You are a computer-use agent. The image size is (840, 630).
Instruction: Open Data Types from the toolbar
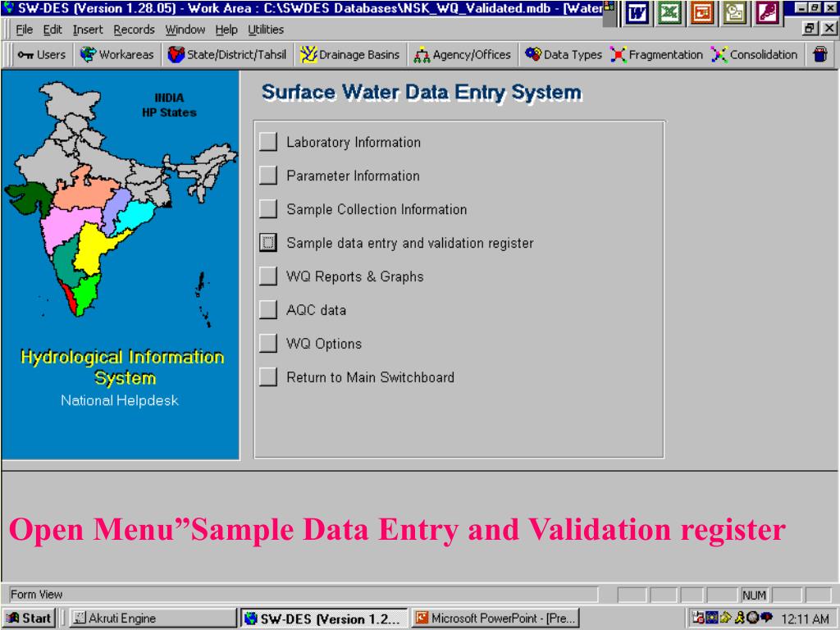tap(564, 55)
